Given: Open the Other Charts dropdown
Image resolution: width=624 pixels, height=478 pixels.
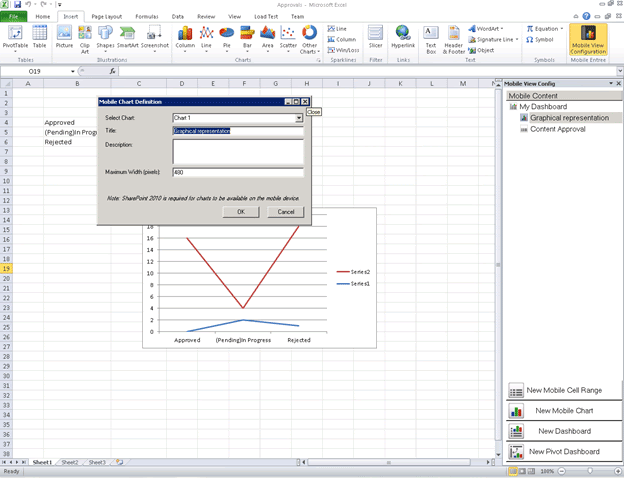Looking at the screenshot, I should (310, 40).
